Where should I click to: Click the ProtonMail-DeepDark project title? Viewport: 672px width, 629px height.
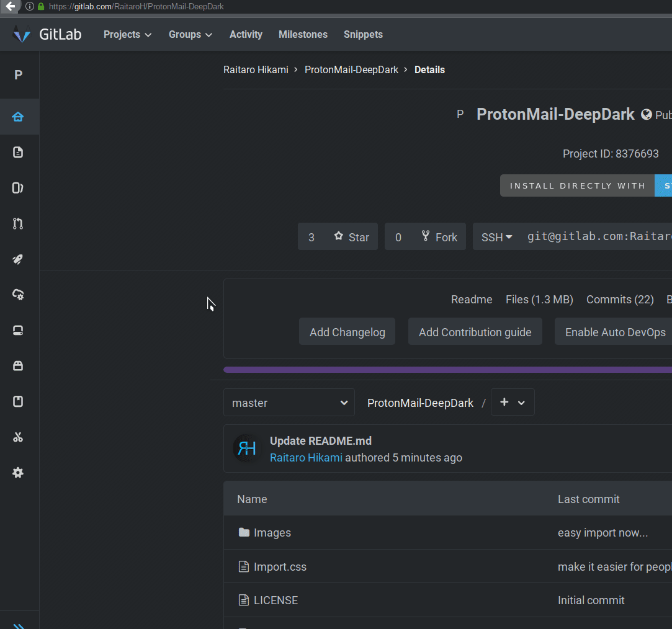coord(555,114)
